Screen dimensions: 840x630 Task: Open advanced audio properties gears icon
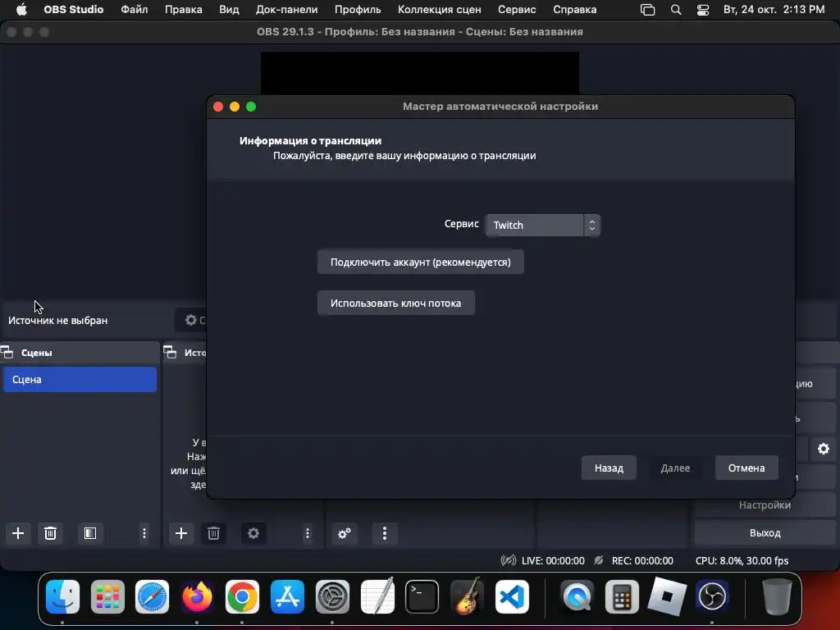345,533
